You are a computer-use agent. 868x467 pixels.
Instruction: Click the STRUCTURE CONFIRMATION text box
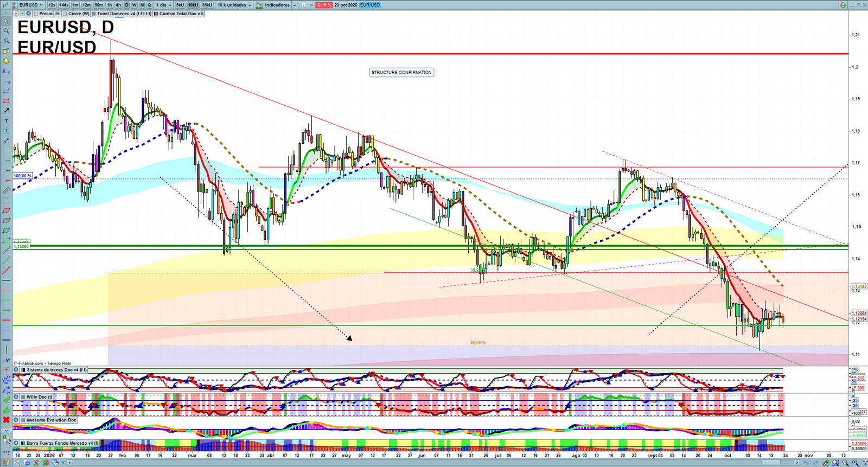pos(401,72)
